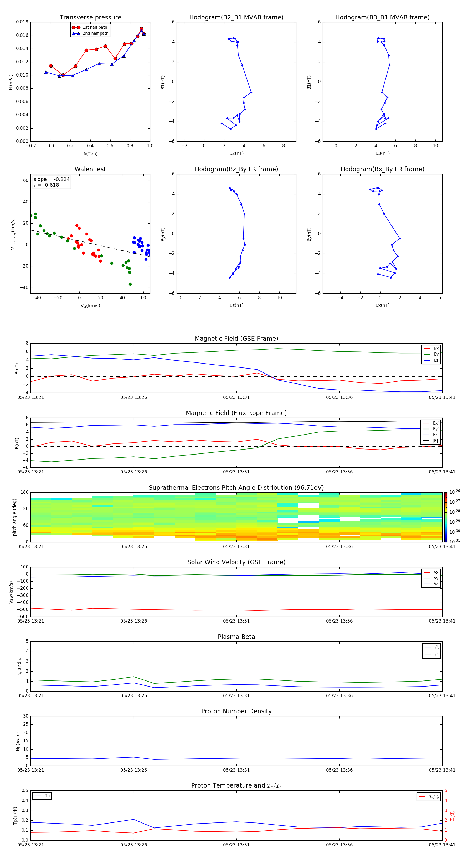Select the 'Hodogram(Bx_By FR frame)' title
Viewport: 473px width, 868px height.
[382, 169]
